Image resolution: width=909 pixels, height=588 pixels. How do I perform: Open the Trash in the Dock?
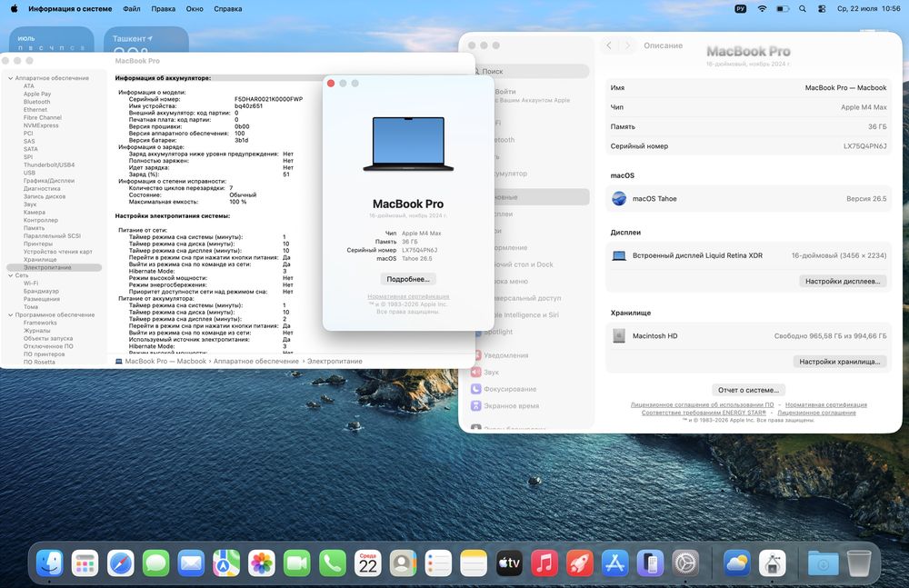(x=859, y=563)
